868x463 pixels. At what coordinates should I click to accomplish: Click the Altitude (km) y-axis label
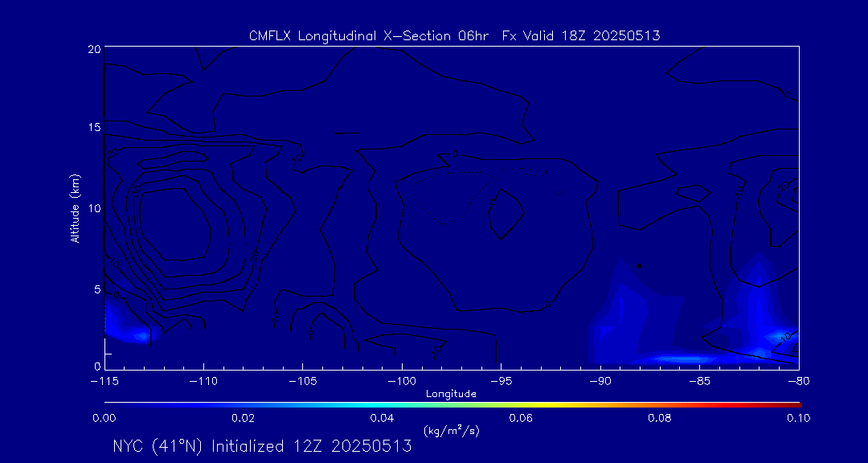coord(75,208)
